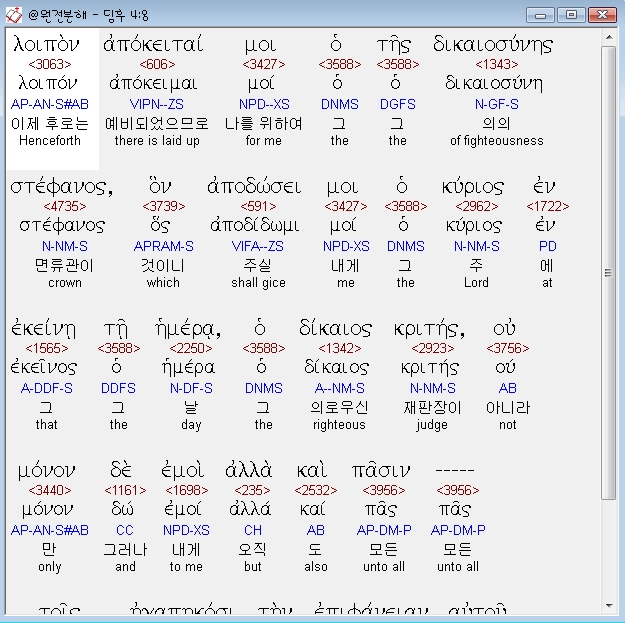Select the parsing code APRAM-S
The image size is (625, 623).
coord(163,246)
